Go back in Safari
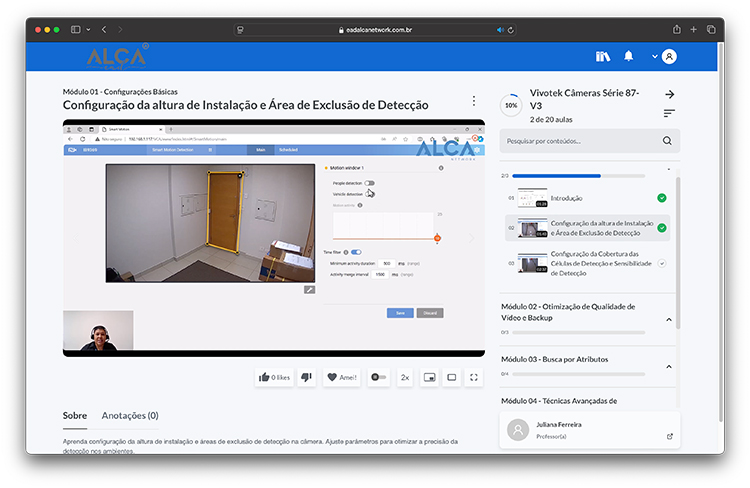 104,30
